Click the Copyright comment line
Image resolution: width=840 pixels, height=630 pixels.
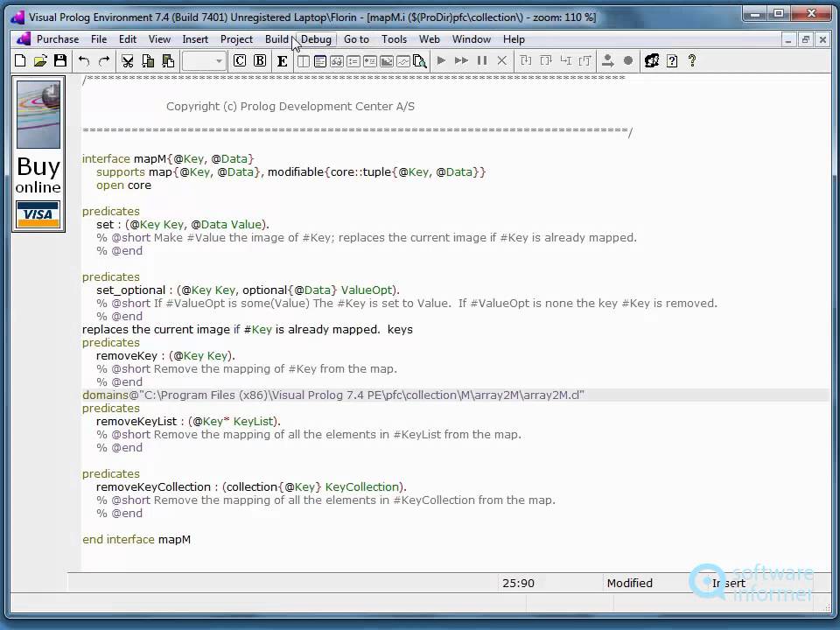(290, 106)
